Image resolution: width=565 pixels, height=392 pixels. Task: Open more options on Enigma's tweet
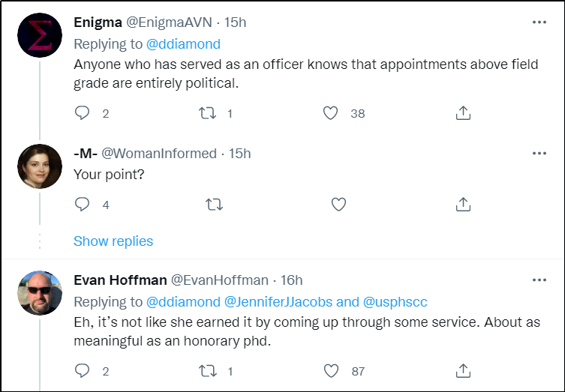click(x=539, y=22)
